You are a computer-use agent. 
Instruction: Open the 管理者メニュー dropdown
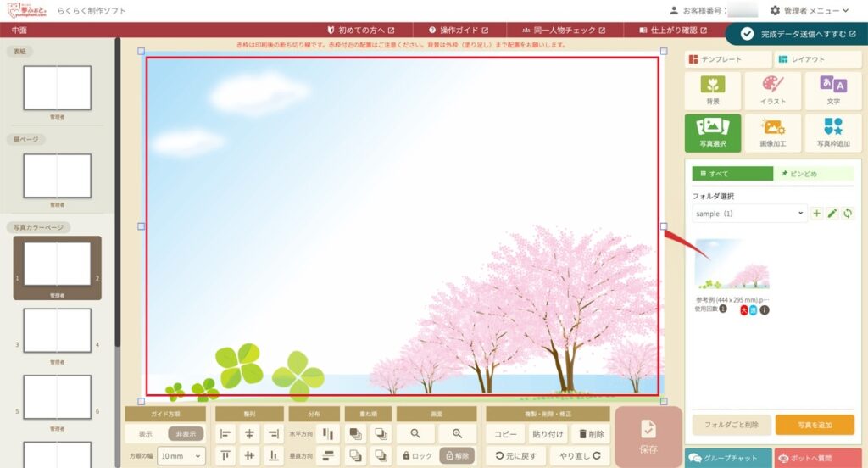click(809, 10)
